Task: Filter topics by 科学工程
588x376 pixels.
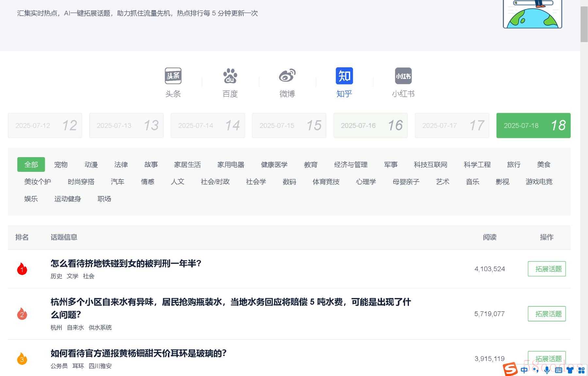Action: [477, 165]
